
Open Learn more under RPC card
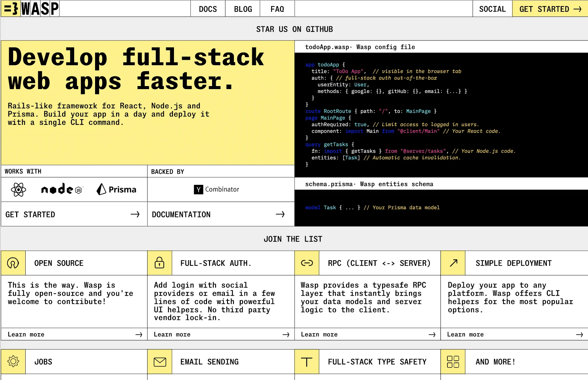point(367,334)
